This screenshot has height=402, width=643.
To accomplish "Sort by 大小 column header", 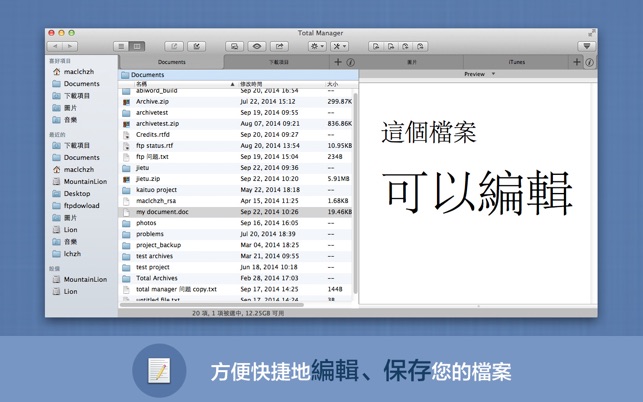I will coord(333,84).
